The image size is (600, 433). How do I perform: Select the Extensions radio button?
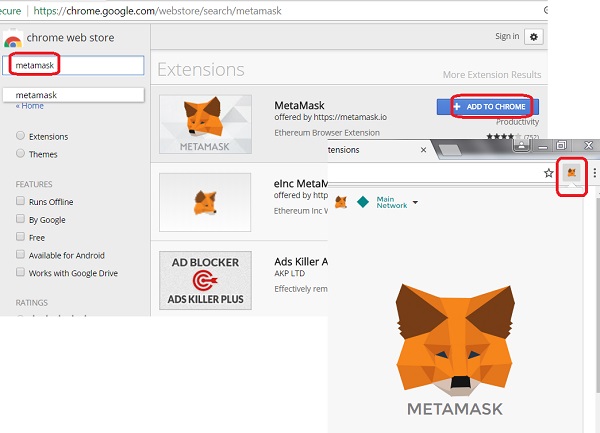click(x=20, y=136)
